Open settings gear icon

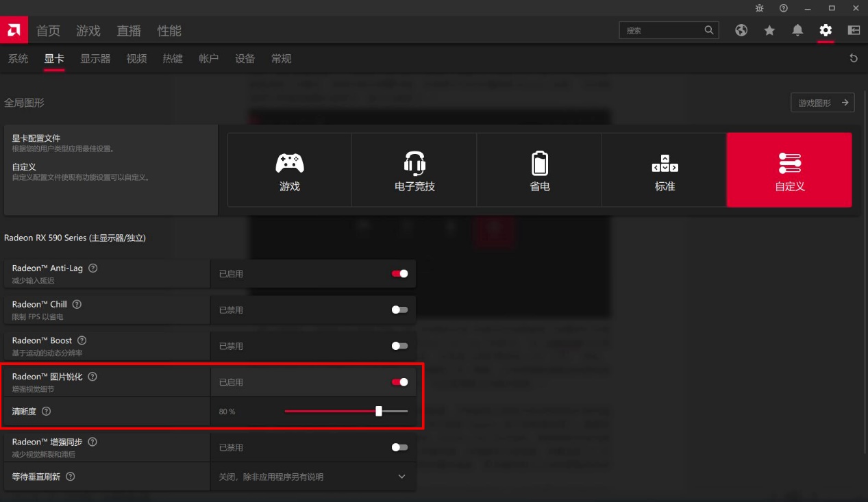coord(826,30)
